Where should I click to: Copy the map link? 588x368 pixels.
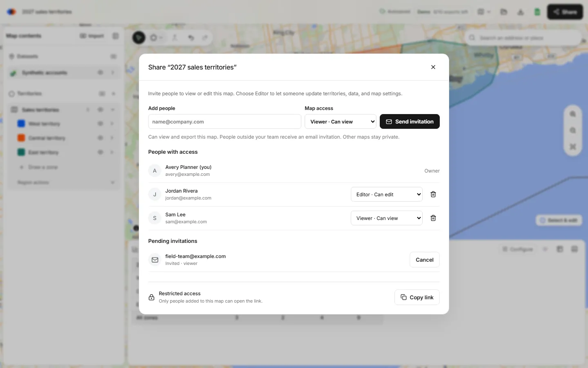click(417, 297)
